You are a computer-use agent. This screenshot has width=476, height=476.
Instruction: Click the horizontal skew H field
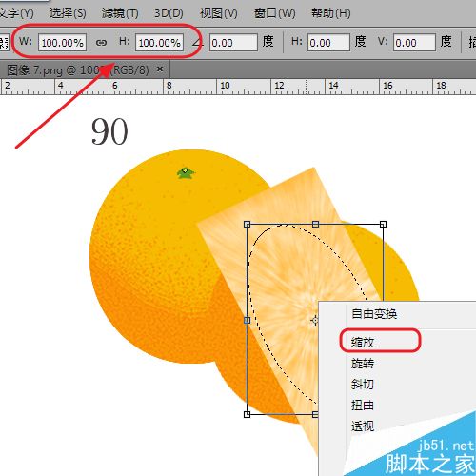pyautogui.click(x=328, y=43)
